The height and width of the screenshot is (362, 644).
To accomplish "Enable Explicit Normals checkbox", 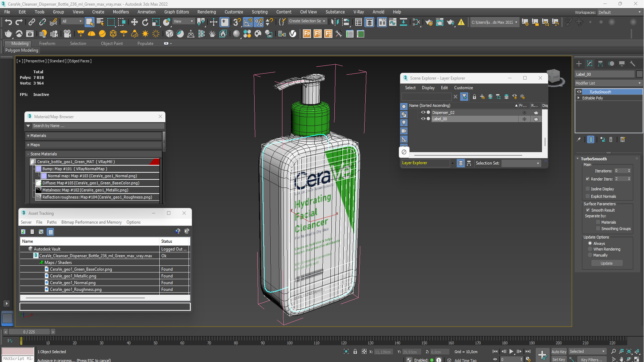I will point(588,196).
